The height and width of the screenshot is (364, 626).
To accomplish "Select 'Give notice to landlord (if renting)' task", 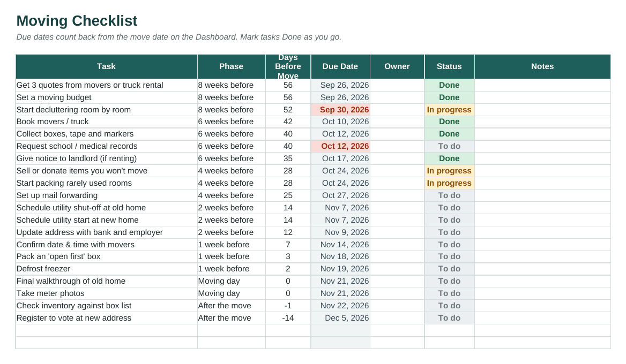I will 106,158.
